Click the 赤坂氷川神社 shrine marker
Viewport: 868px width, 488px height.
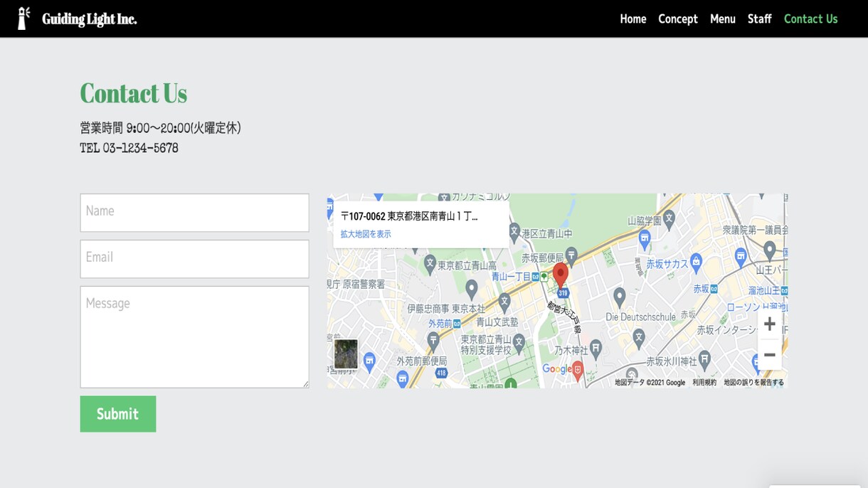pyautogui.click(x=704, y=359)
